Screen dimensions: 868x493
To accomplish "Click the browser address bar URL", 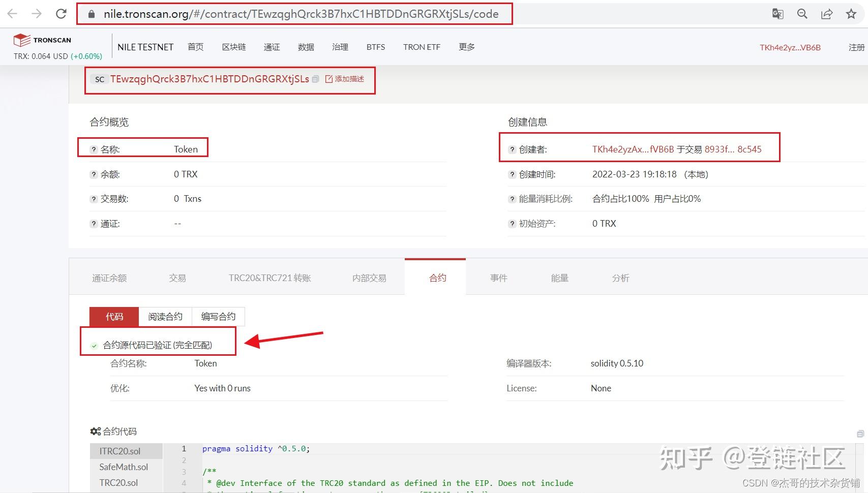I will tap(301, 14).
